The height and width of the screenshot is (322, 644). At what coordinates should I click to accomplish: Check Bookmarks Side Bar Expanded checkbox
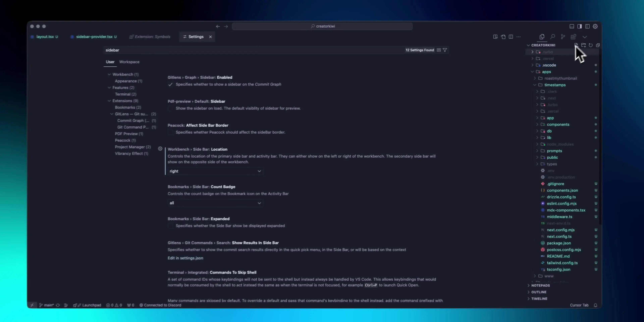(x=171, y=226)
